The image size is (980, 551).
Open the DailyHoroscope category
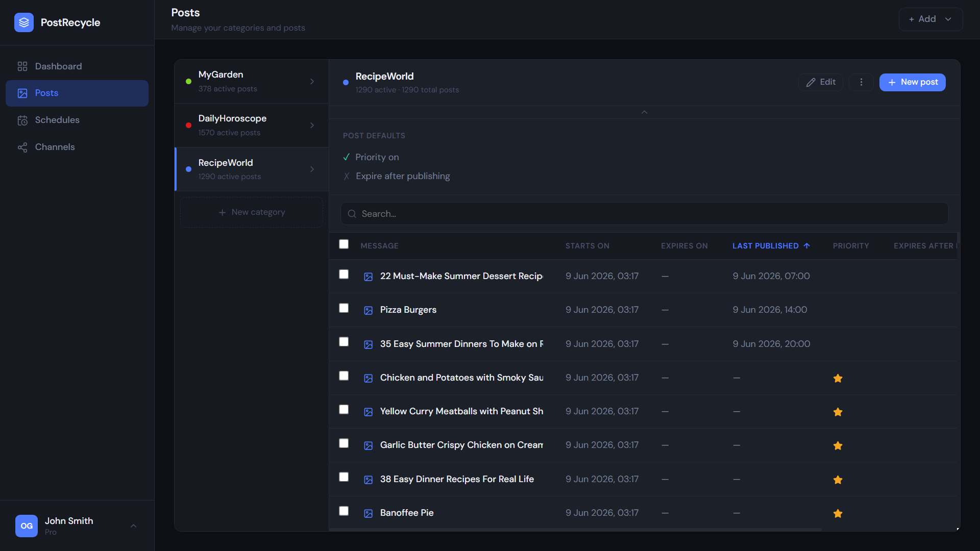[252, 126]
